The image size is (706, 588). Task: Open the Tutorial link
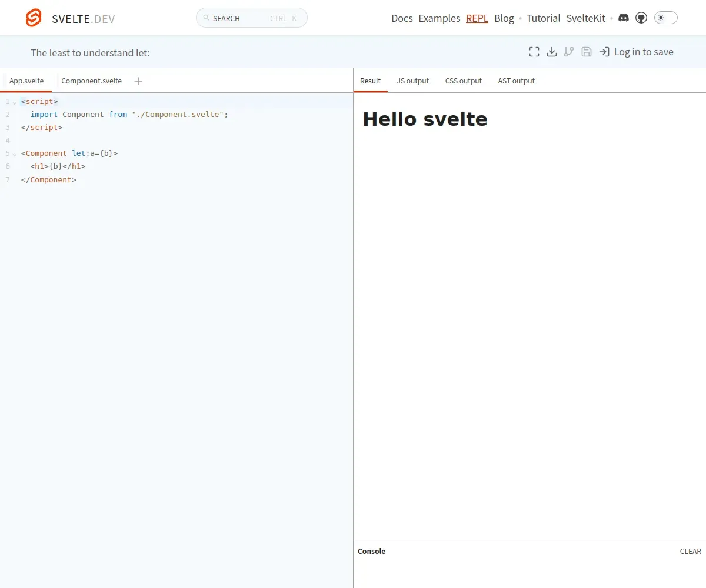[544, 18]
